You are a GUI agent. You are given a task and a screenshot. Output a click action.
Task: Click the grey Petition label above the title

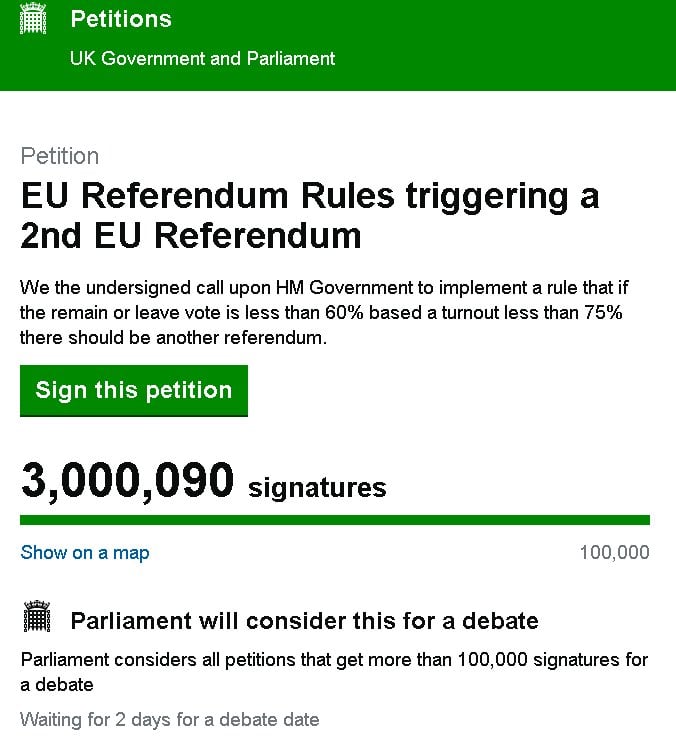coord(60,156)
